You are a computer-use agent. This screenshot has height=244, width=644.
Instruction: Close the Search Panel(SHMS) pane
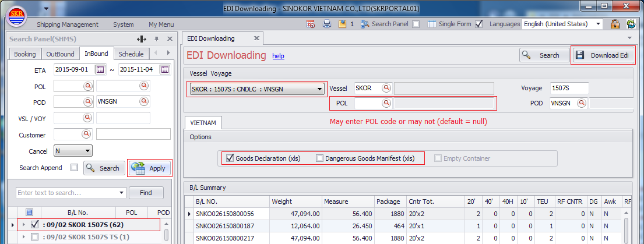coord(170,39)
